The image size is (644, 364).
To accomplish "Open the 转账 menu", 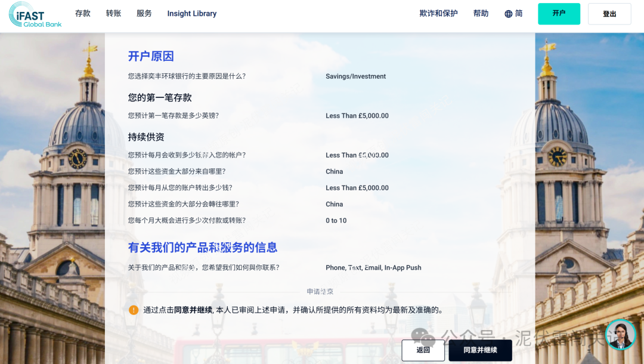I will point(113,13).
